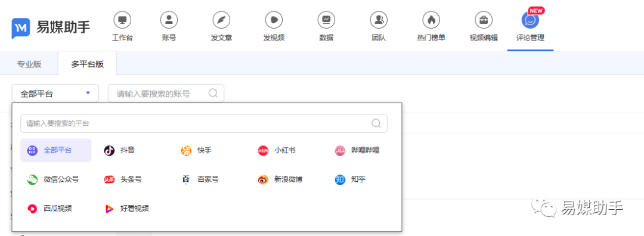Click the platform search magnifier icon
Image resolution: width=644 pixels, height=236 pixels.
coord(376,123)
